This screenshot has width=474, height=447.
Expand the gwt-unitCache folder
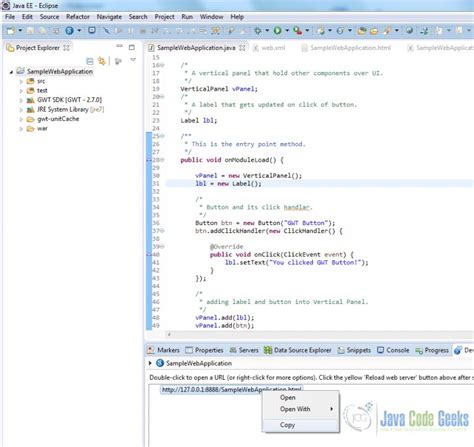point(21,119)
